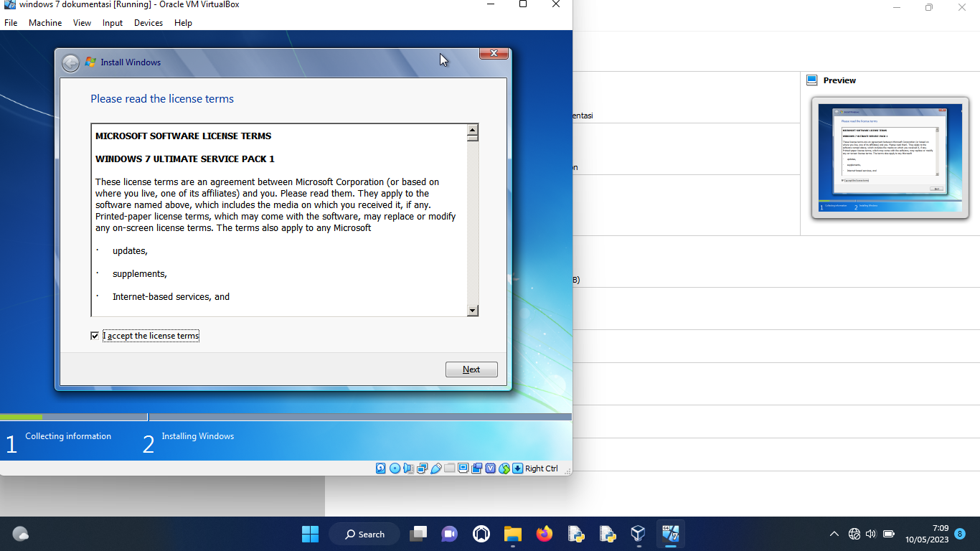The width and height of the screenshot is (980, 551).
Task: Click the keyboard capture arrow icon
Action: point(517,468)
